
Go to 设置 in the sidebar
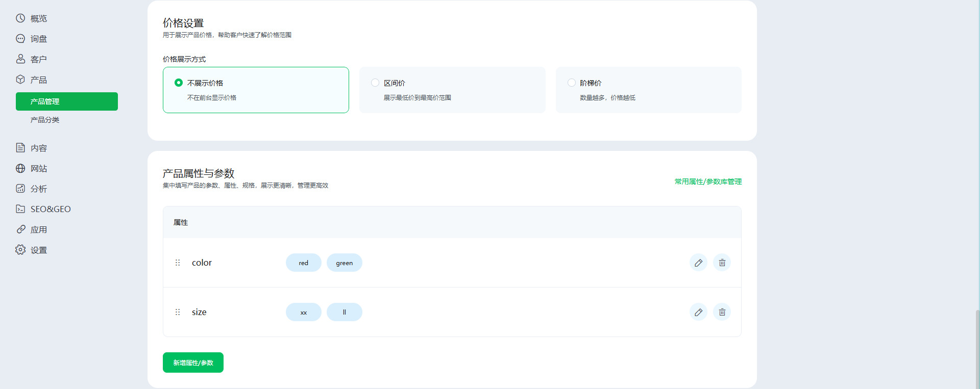[39, 250]
